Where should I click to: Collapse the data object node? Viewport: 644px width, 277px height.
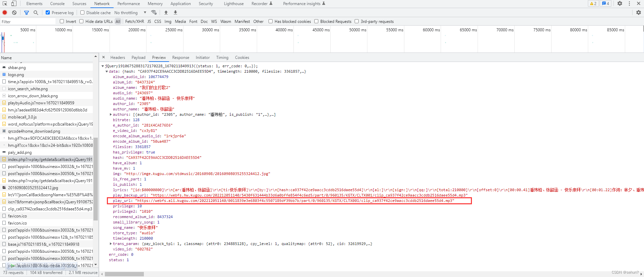[x=107, y=71]
